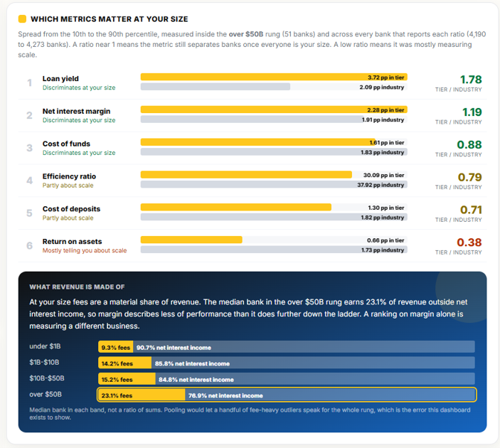Click the '14.2% fees' yellow segment
The height and width of the screenshot is (448, 500).
click(125, 363)
